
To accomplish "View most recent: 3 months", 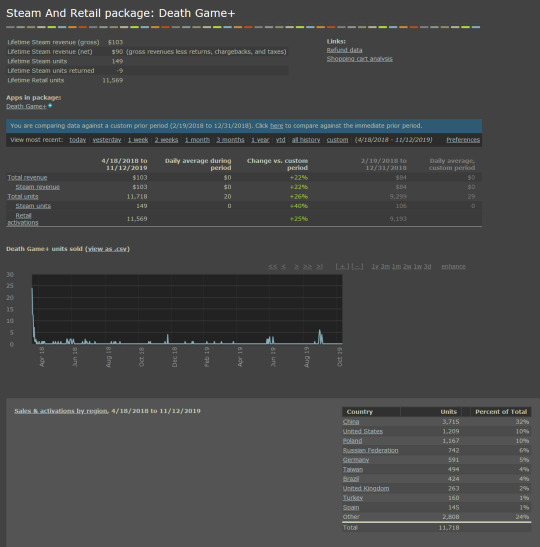I will [x=230, y=140].
